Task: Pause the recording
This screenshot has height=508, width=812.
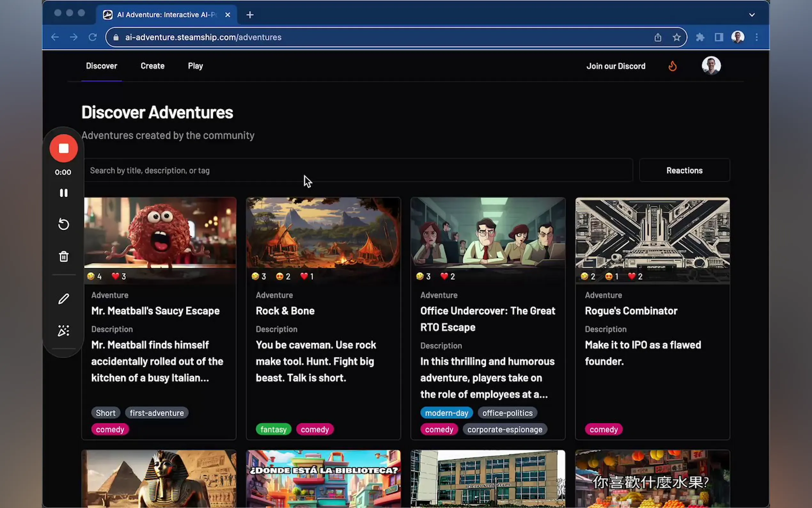Action: point(63,193)
